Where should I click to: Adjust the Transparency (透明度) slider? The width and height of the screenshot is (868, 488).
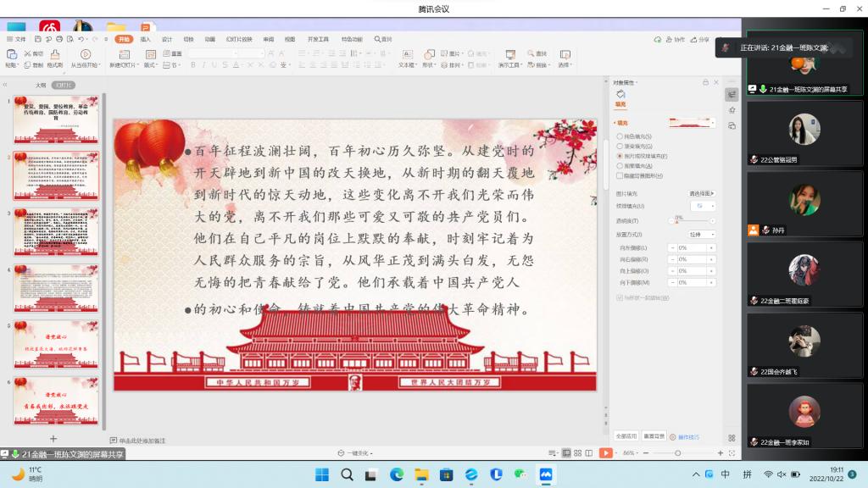(676, 220)
